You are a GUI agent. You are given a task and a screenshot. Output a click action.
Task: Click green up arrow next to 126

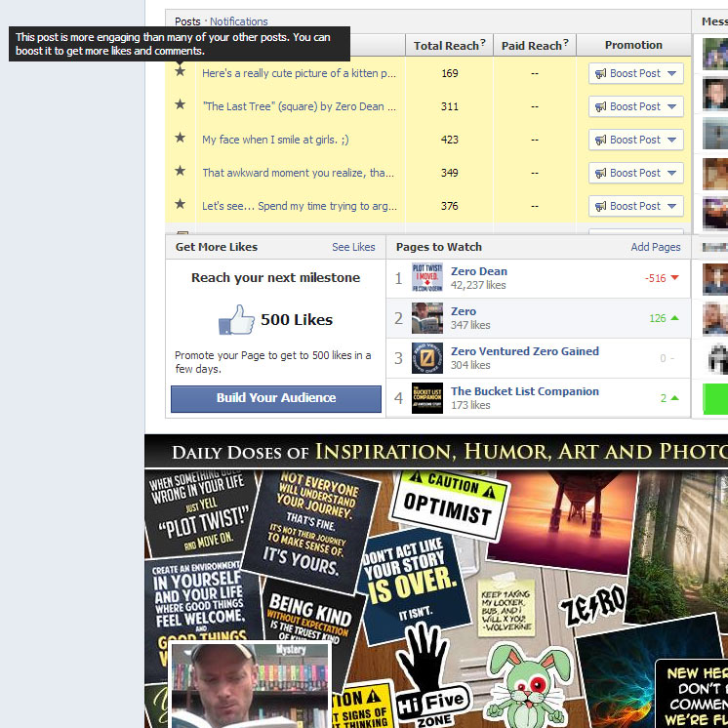(675, 318)
